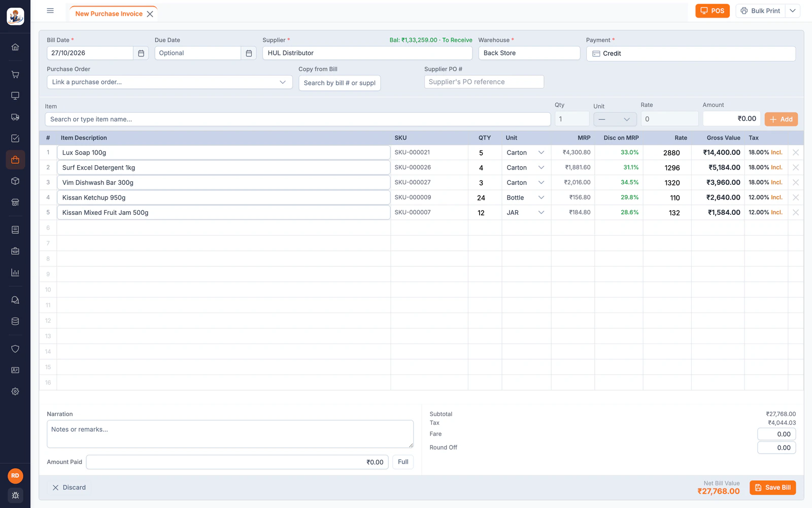The image size is (812, 508).
Task: Open the Bill Date calendar picker
Action: pos(141,53)
